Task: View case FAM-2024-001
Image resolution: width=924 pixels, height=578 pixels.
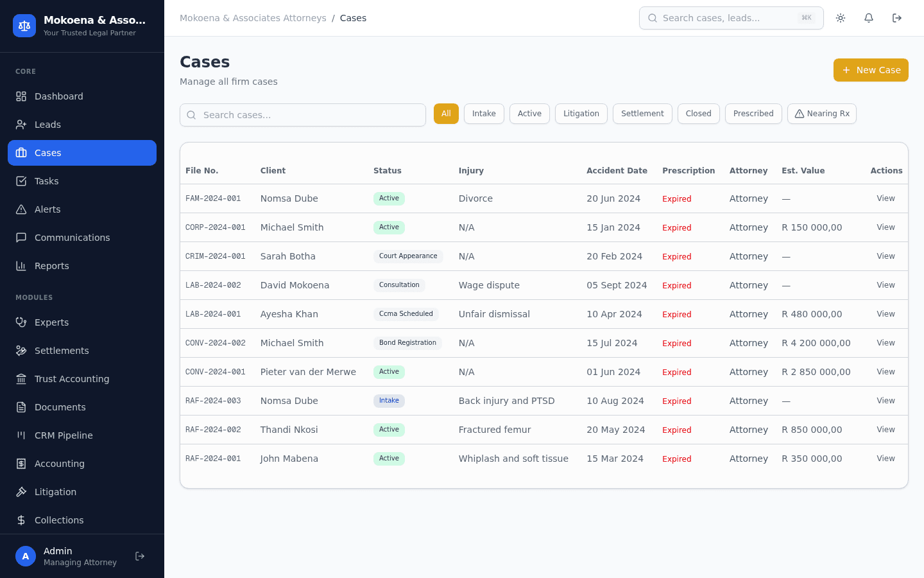Action: click(886, 198)
